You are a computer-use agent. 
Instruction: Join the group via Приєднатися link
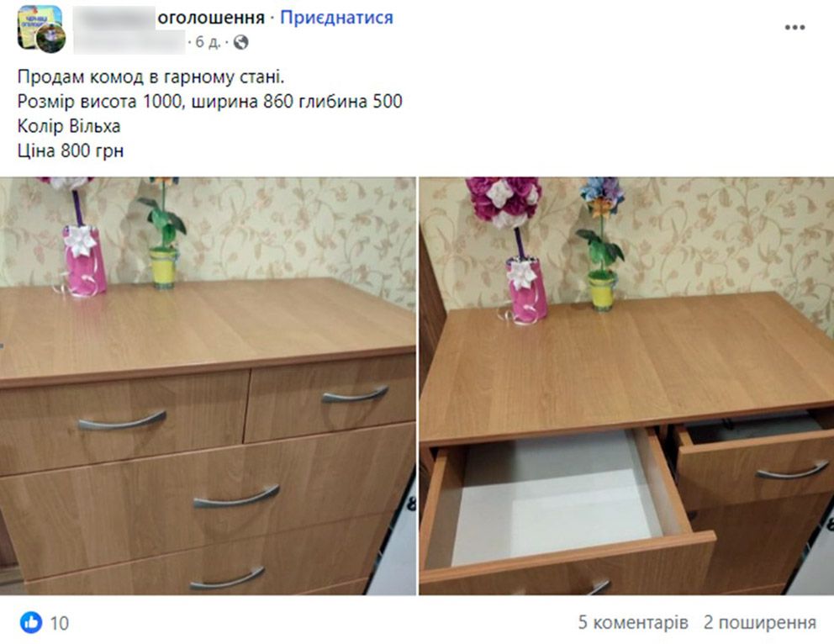point(336,18)
